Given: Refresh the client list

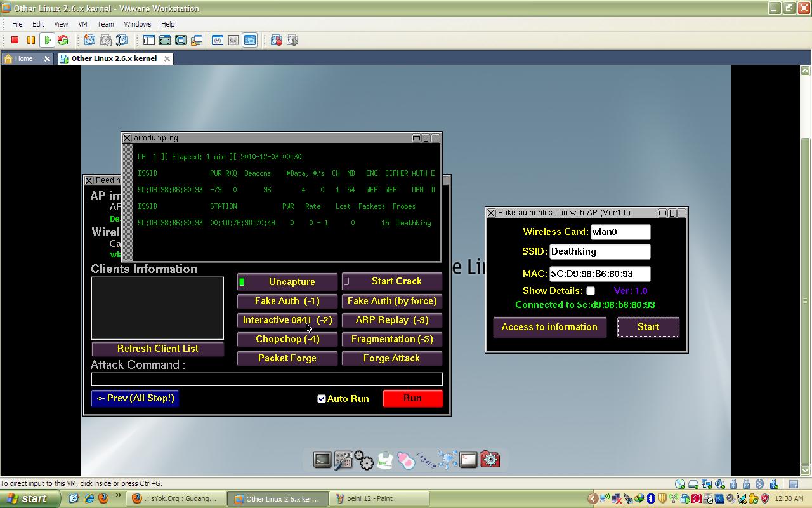Looking at the screenshot, I should [x=158, y=349].
